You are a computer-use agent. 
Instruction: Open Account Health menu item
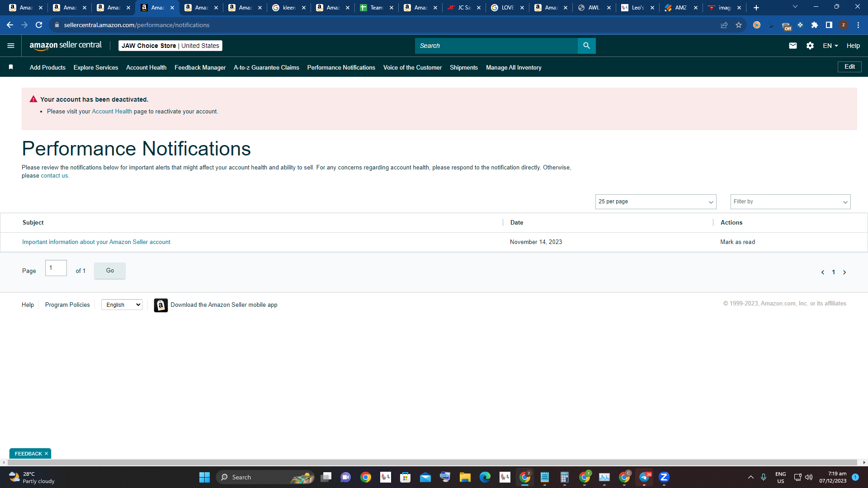[x=146, y=67]
